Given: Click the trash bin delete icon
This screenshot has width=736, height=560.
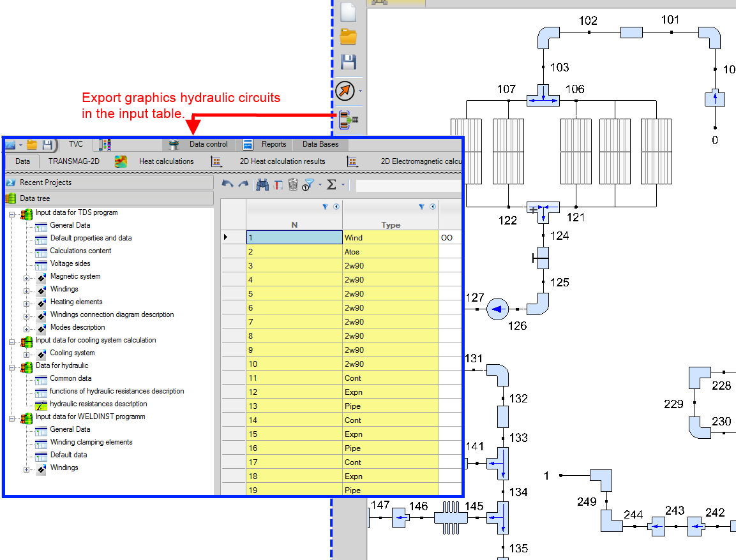Looking at the screenshot, I should point(293,184).
